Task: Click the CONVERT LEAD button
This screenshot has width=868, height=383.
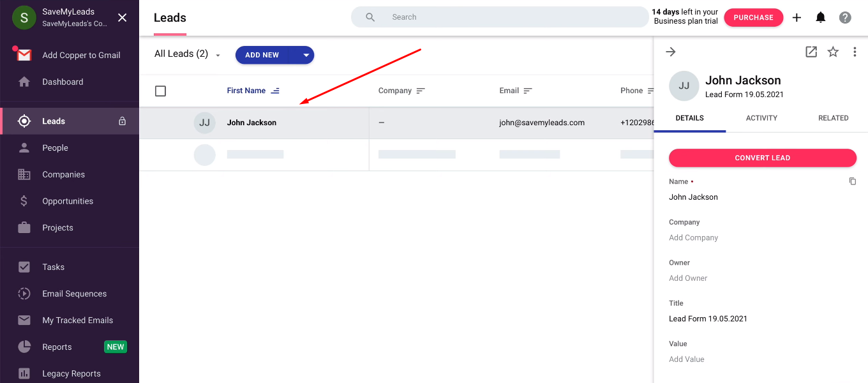Action: (x=763, y=158)
